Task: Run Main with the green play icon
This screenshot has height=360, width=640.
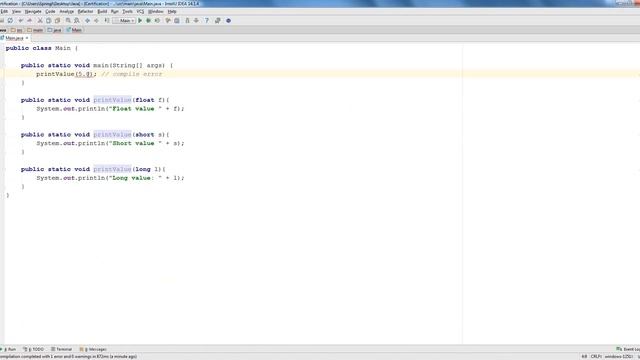Action: click(x=140, y=20)
